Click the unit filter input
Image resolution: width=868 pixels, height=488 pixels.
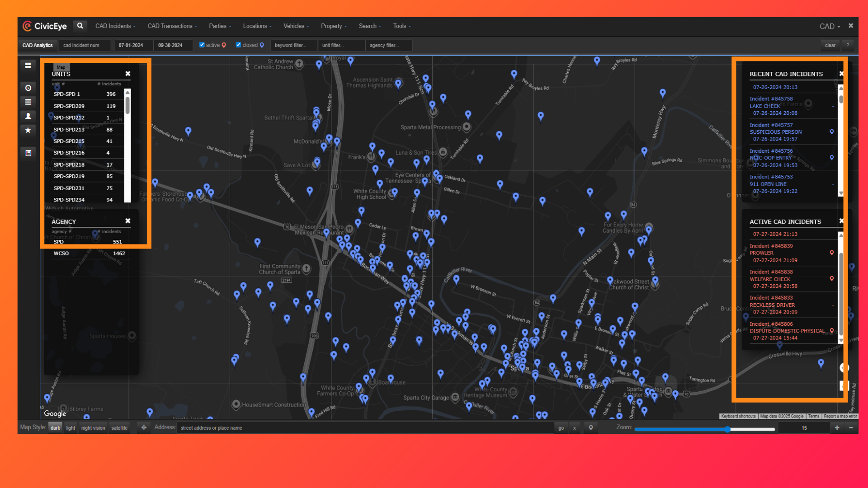tap(341, 45)
